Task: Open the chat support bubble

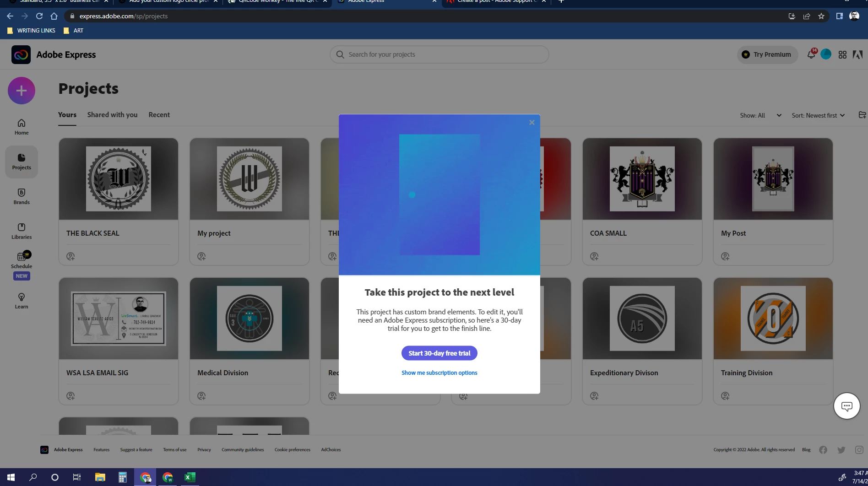Action: (847, 406)
